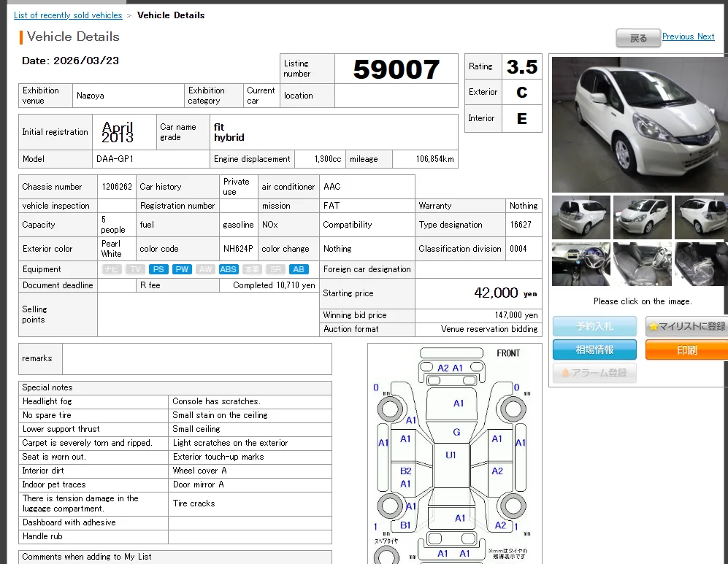Click the Interior grade E
This screenshot has height=564, width=728.
click(x=522, y=119)
